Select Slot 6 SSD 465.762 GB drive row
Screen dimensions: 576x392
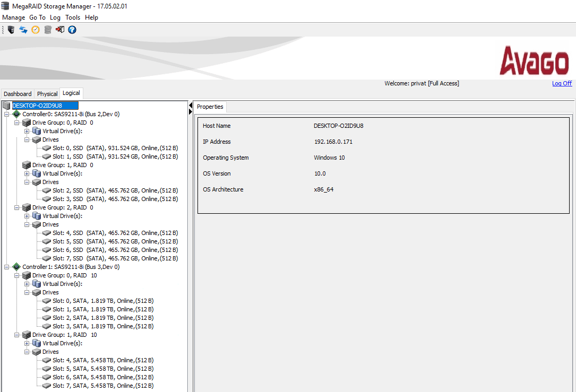pos(115,250)
